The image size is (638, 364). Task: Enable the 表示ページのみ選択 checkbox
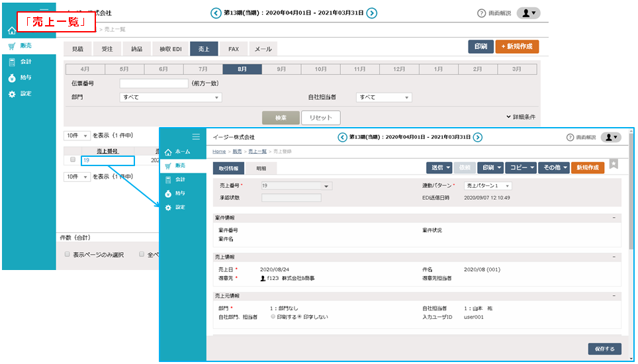pyautogui.click(x=67, y=254)
